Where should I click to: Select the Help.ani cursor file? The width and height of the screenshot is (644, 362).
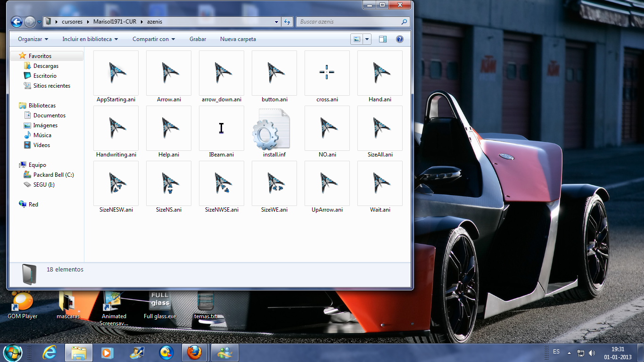point(169,132)
